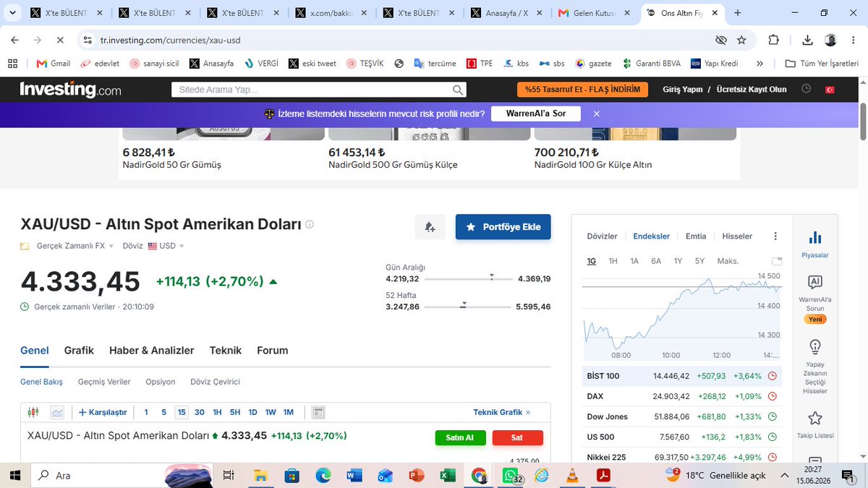Click the Sitede Arama Yap search field
Viewport: 868px width, 488px height.
pos(311,90)
